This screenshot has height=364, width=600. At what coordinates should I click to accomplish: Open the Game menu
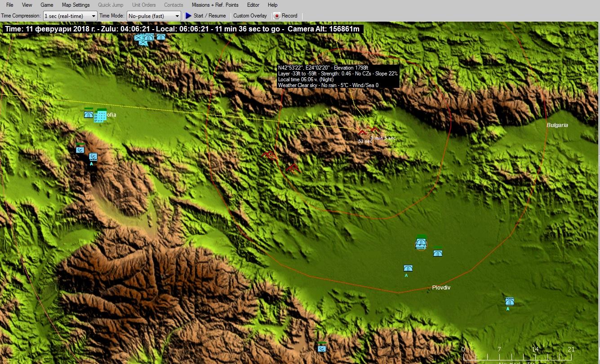[47, 5]
